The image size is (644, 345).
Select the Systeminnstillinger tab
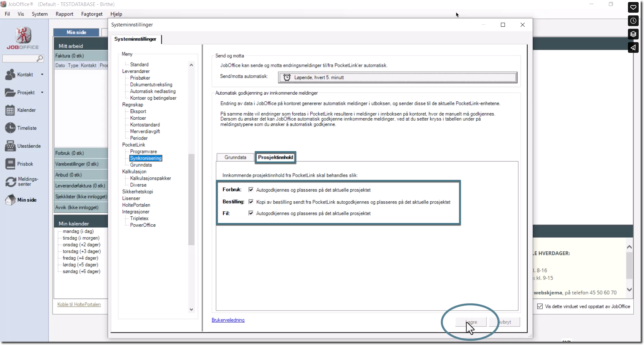[135, 39]
